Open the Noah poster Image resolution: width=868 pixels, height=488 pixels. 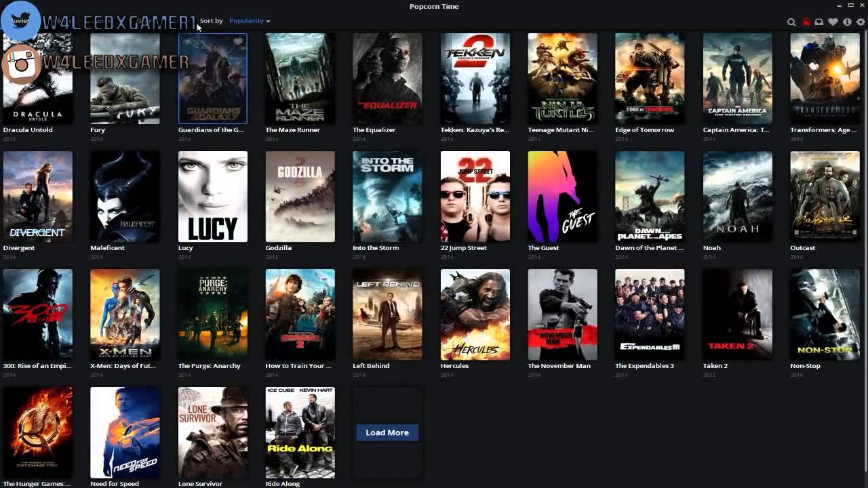coord(738,197)
